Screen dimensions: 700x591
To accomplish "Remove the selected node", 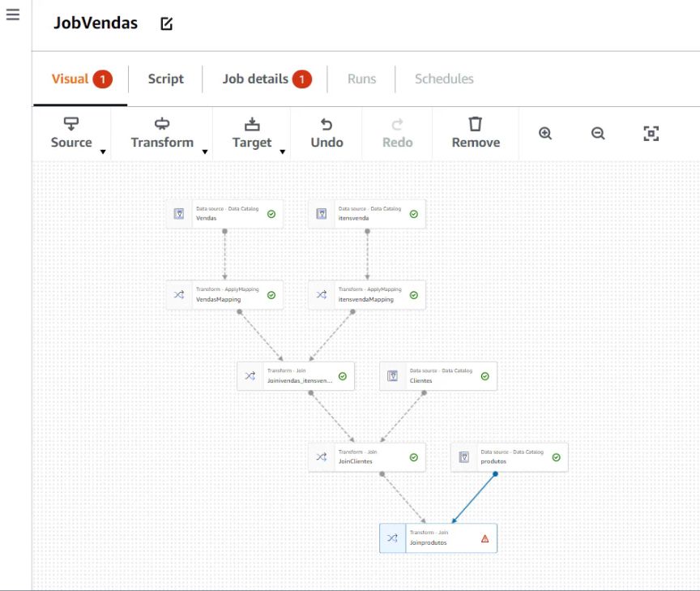I will coord(476,133).
